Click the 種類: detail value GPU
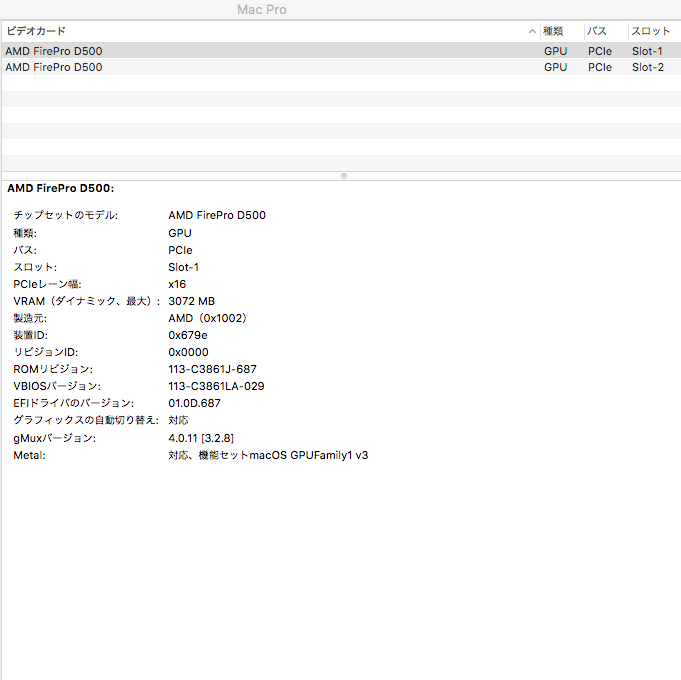681x680 pixels. tap(180, 233)
